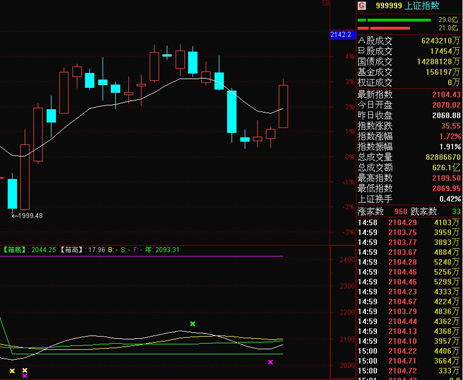Select the magenta X marker near the 2000 level
The image size is (463, 380).
[x=270, y=362]
